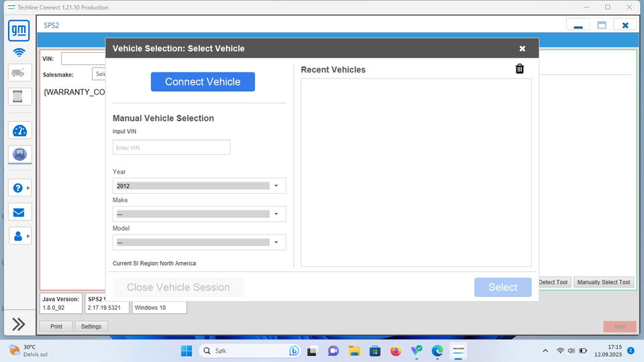The image size is (644, 362).
Task: Open Task View from taskbar
Action: [x=312, y=351]
